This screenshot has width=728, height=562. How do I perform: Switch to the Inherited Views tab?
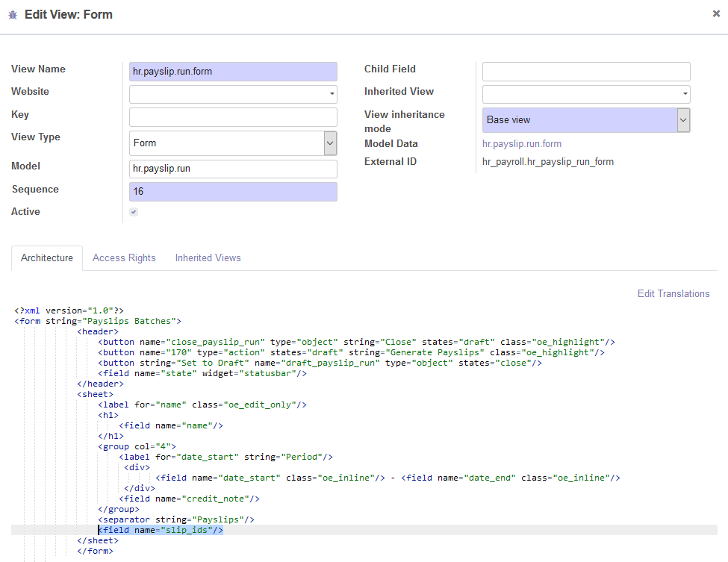[x=208, y=258]
